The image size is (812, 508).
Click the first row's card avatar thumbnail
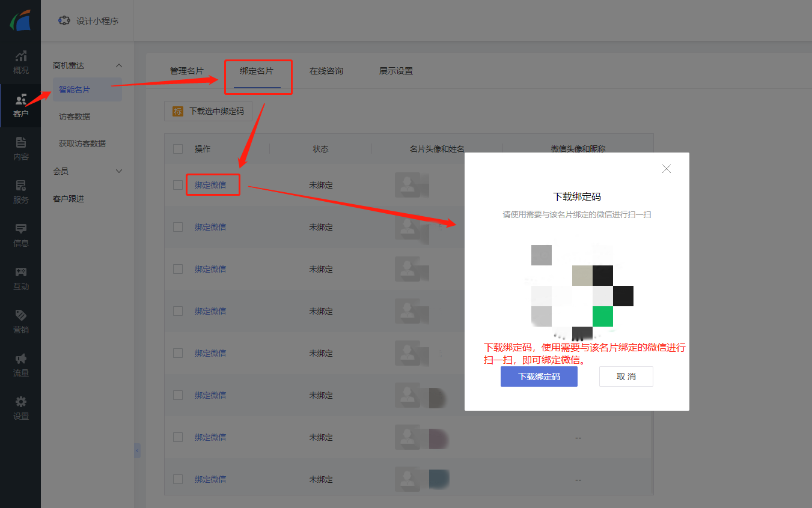click(x=408, y=185)
